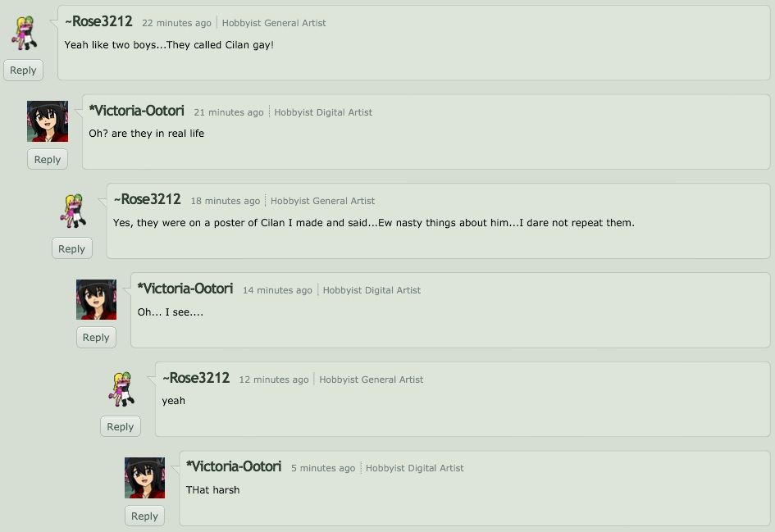
Task: Click Rose3212's avatar beside the 'yeah' comment
Action: click(122, 389)
